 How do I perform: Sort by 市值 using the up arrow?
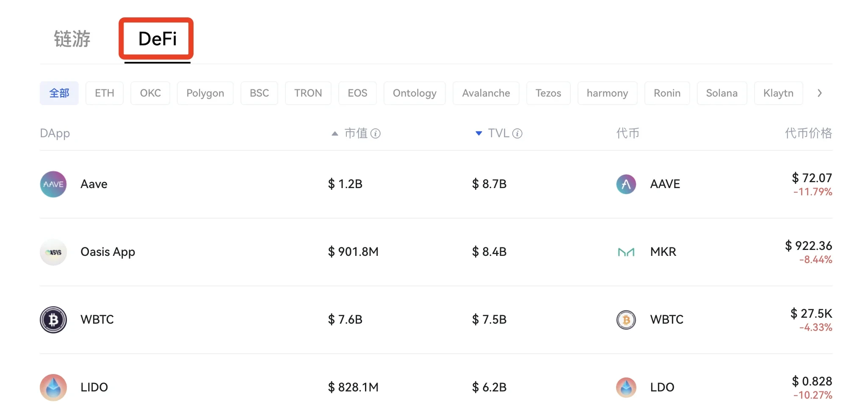click(335, 133)
